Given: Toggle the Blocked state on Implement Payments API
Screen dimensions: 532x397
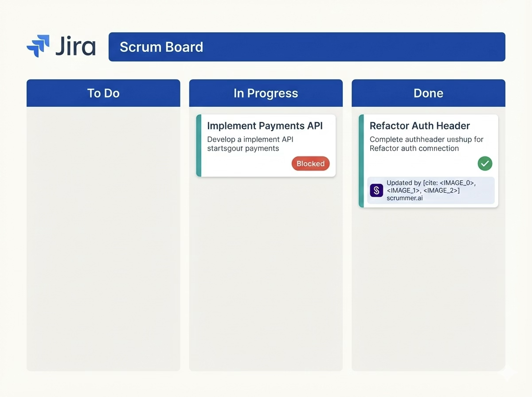Looking at the screenshot, I should click(310, 163).
